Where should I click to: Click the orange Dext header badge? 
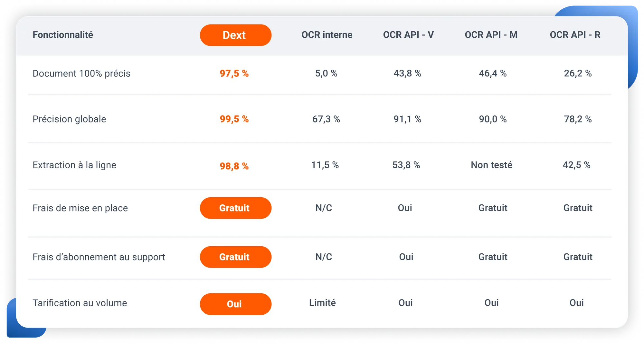click(235, 35)
